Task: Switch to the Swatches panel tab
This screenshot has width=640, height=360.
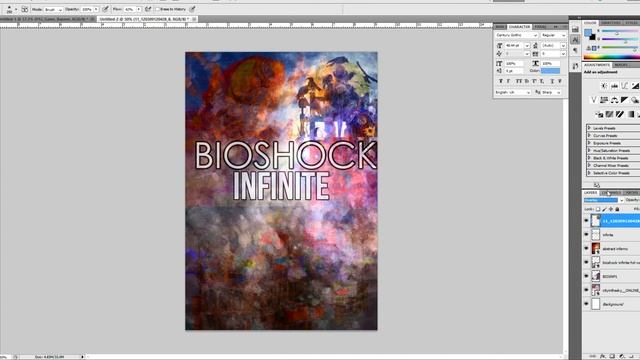Action: (611, 23)
